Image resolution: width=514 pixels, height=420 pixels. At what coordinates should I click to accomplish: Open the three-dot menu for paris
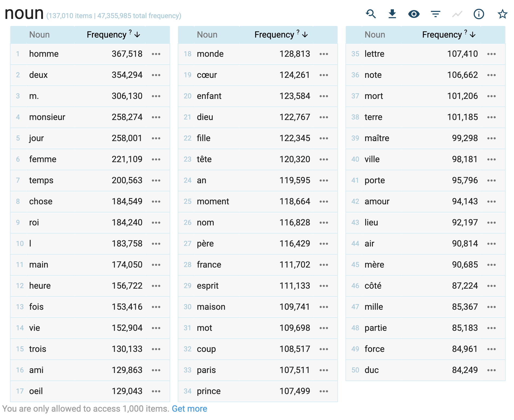(324, 370)
